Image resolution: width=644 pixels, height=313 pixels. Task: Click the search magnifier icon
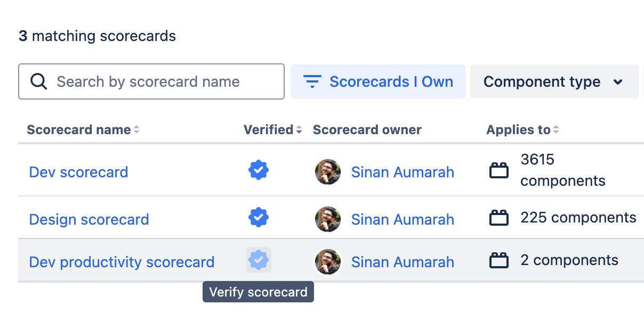pyautogui.click(x=37, y=81)
